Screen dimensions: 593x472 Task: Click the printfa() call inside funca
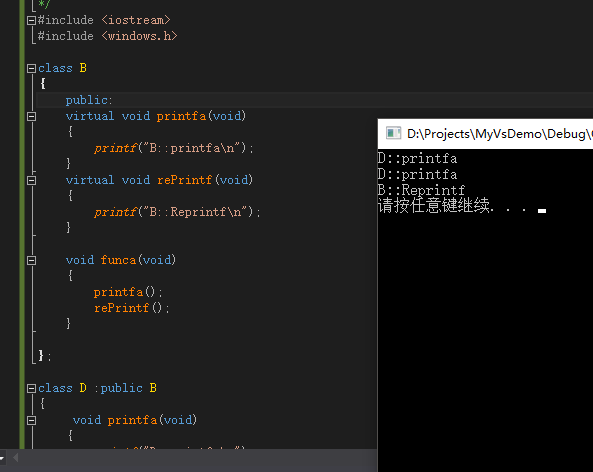128,292
